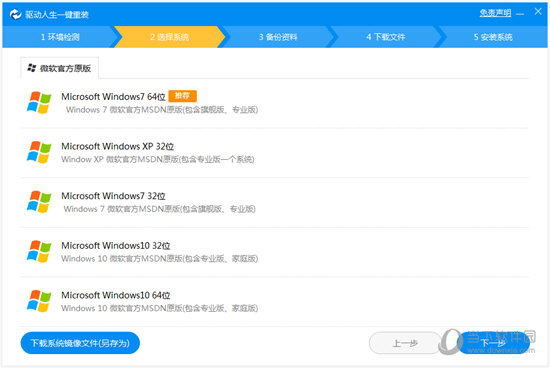Choose Microsoft Windows10 64位 system entry
Image resolution: width=550 pixels, height=368 pixels.
pyautogui.click(x=274, y=301)
